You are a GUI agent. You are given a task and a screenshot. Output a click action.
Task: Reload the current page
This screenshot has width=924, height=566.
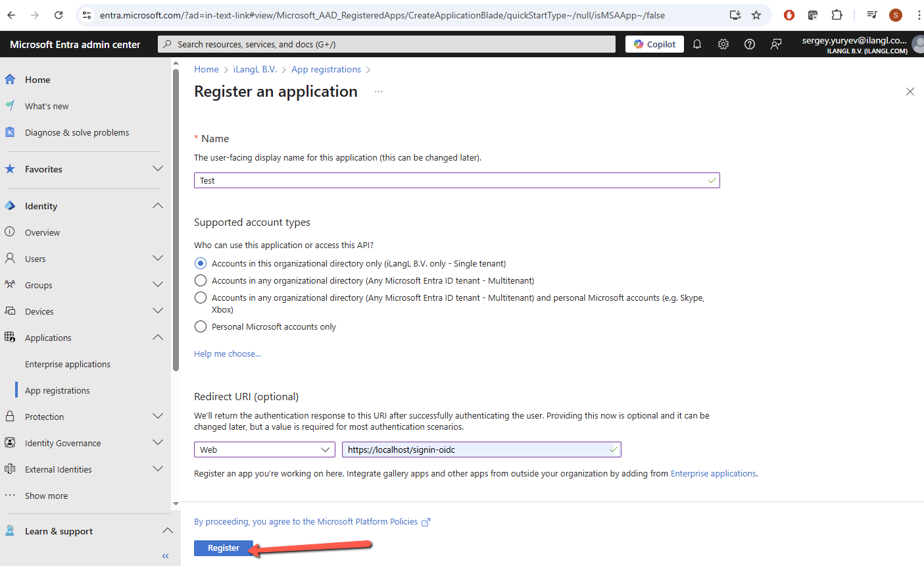tap(59, 15)
